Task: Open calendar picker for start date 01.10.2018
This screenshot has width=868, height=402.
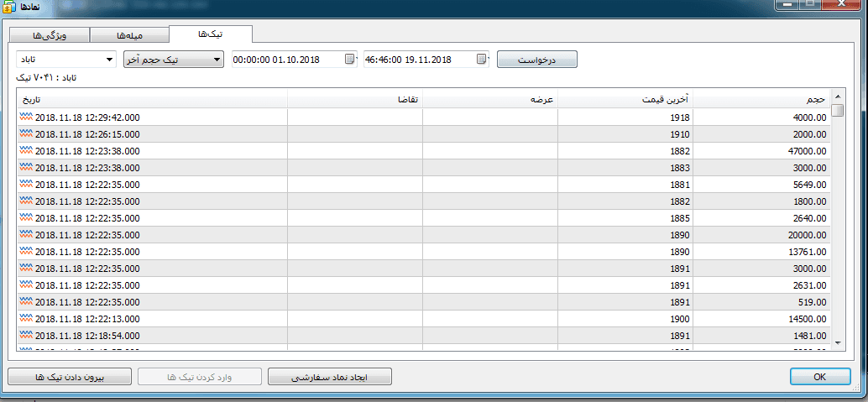Action: click(x=350, y=60)
